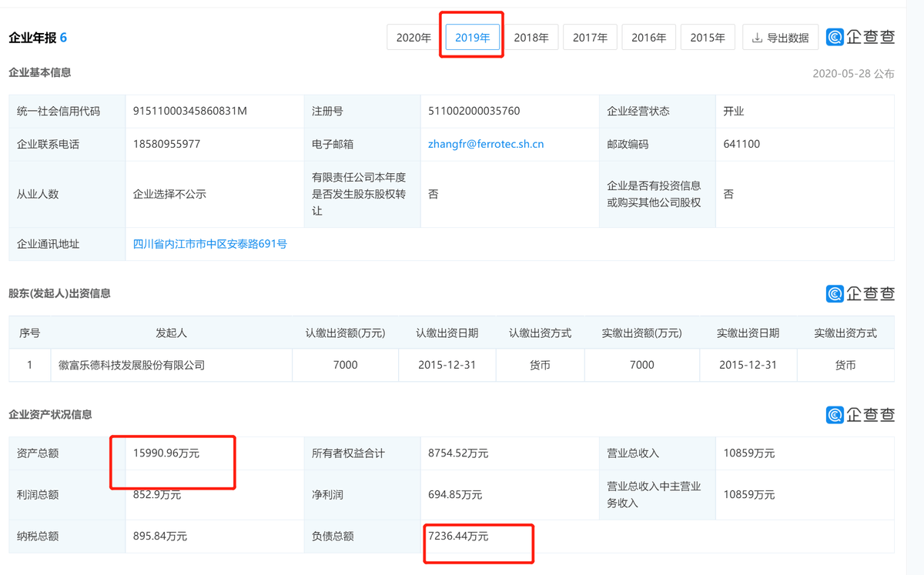The height and width of the screenshot is (575, 924).
Task: Open the 2015年 report tab
Action: 708,38
